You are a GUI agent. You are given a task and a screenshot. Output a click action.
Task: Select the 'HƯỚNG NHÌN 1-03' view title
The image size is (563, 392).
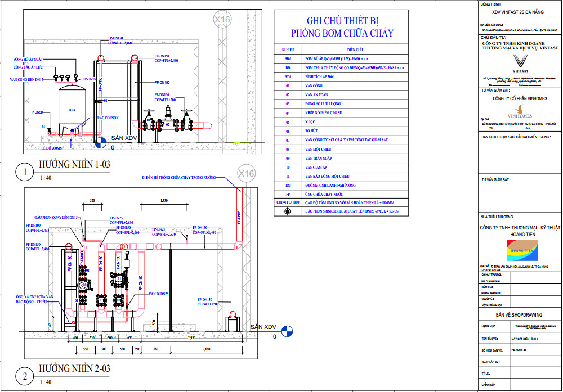[74, 165]
